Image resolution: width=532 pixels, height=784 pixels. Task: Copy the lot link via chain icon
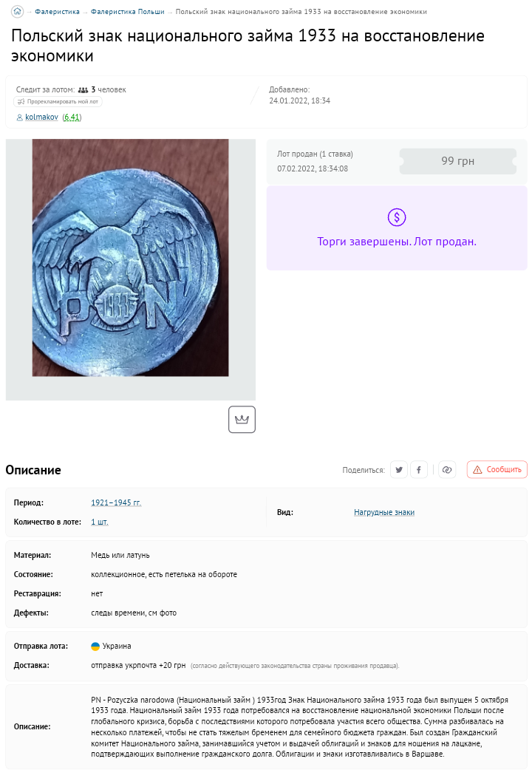[x=446, y=469]
